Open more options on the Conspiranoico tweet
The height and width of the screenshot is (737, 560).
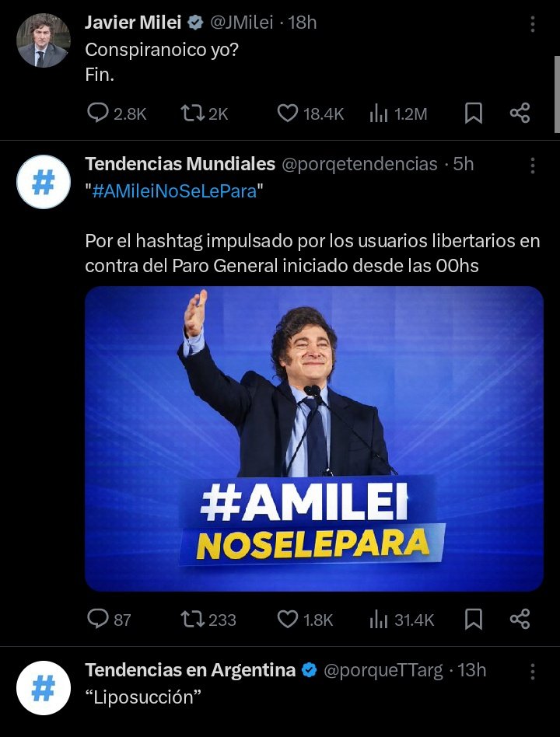point(533,24)
